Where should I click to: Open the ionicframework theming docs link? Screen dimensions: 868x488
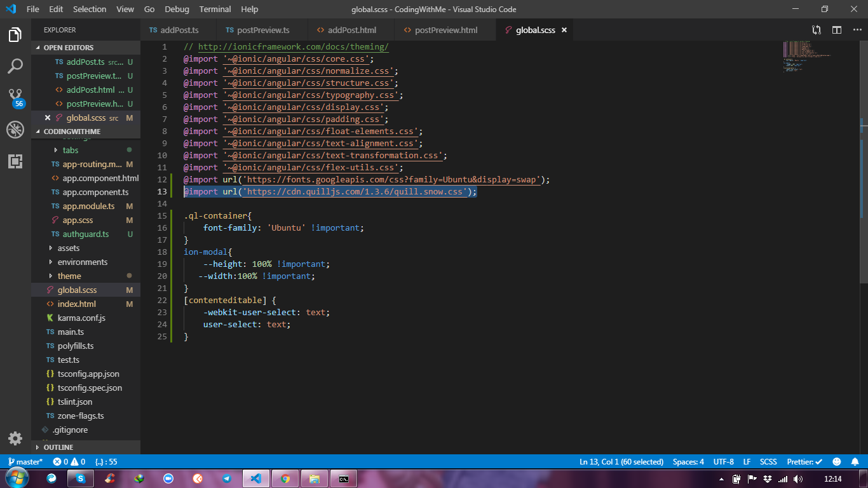pyautogui.click(x=293, y=47)
